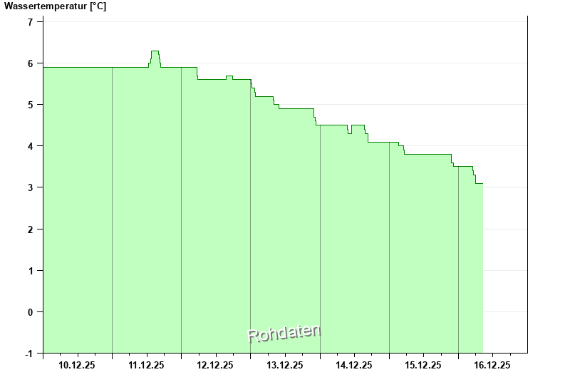This screenshot has width=570, height=392.
Task: Click the small bump on 12.12.25 curve
Action: pos(229,76)
